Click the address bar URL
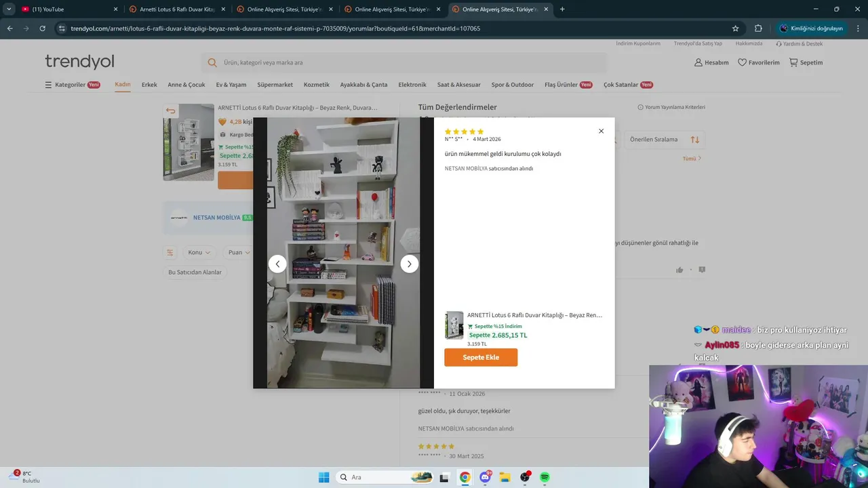 (275, 28)
